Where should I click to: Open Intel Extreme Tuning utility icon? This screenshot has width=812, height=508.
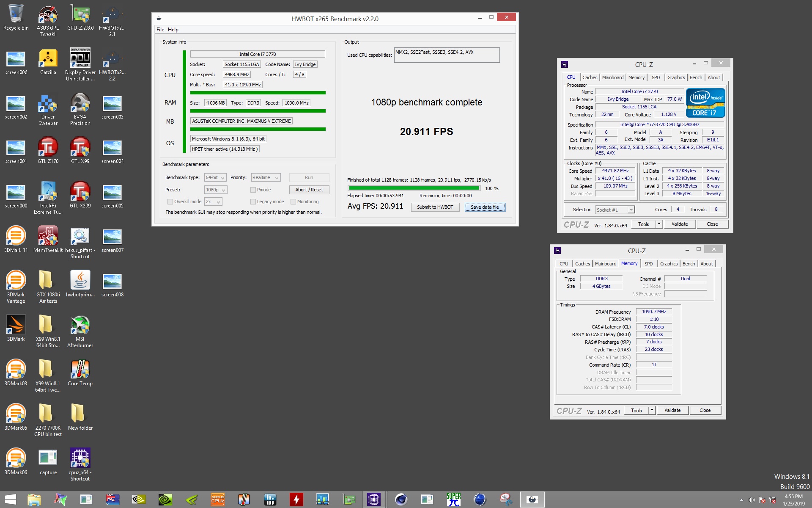[x=48, y=198]
